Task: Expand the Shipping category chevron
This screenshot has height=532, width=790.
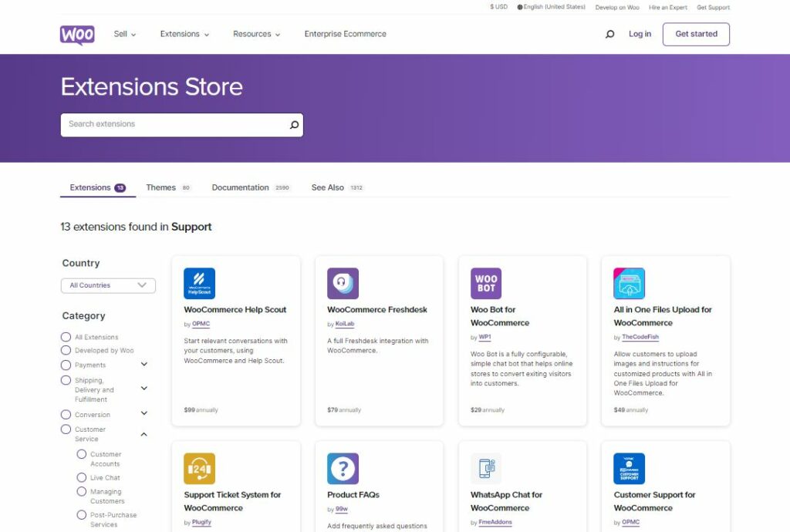Action: click(x=144, y=388)
